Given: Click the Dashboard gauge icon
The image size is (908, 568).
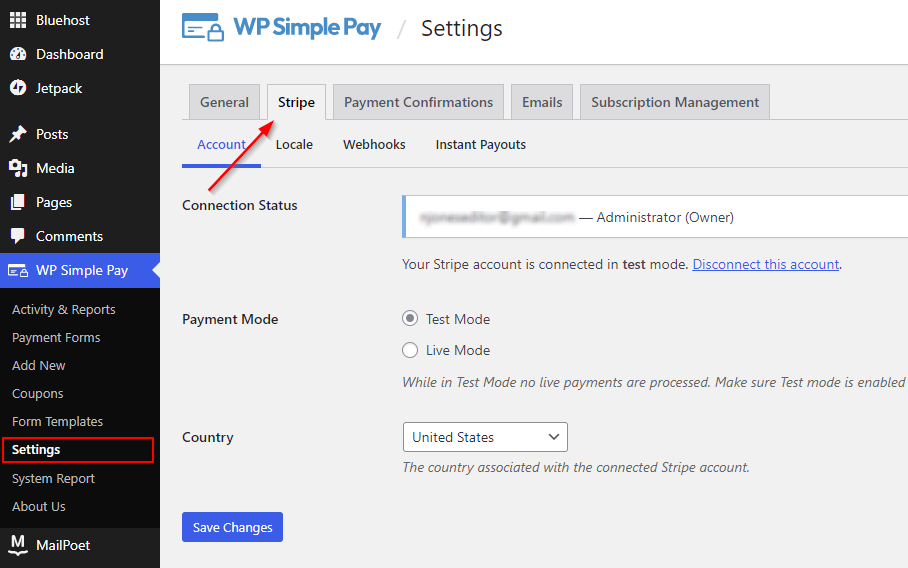Looking at the screenshot, I should pos(18,54).
